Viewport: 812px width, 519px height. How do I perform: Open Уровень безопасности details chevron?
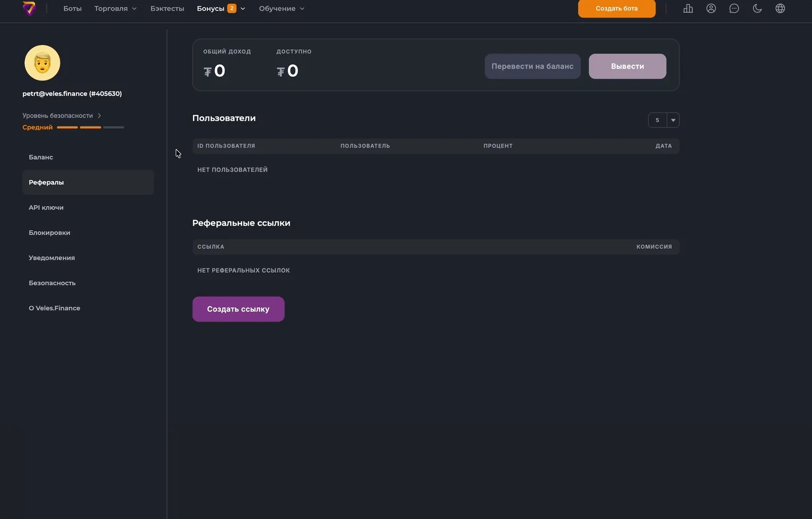pyautogui.click(x=99, y=115)
